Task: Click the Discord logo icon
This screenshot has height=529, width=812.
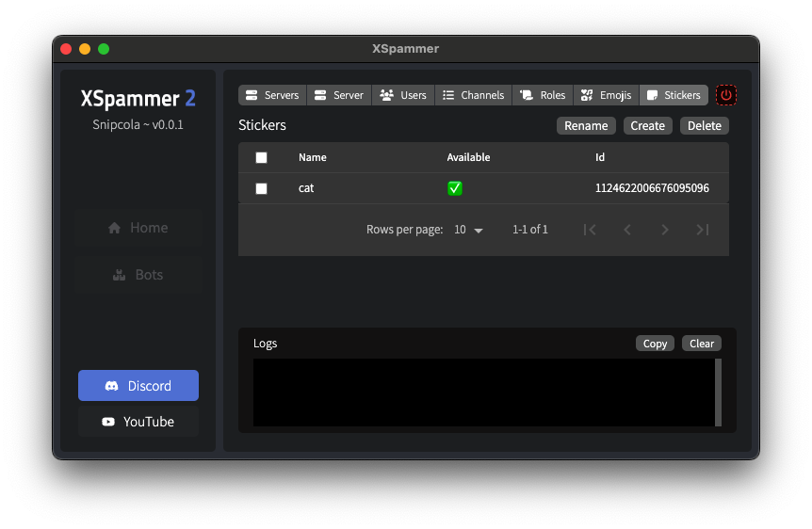Action: (111, 386)
